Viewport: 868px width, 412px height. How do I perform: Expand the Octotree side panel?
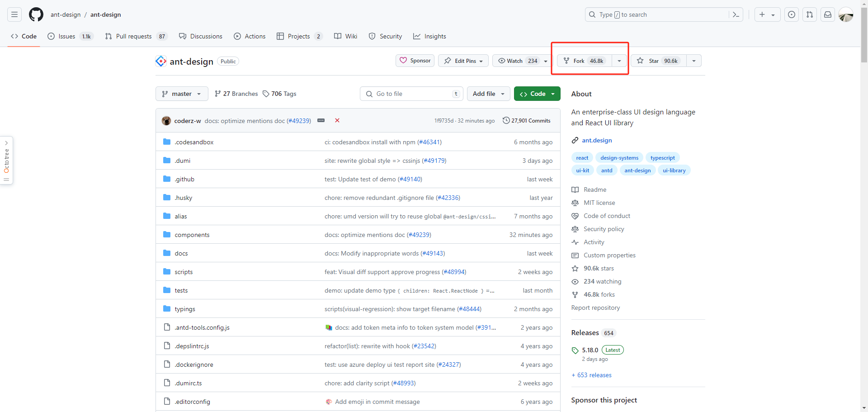click(6, 160)
